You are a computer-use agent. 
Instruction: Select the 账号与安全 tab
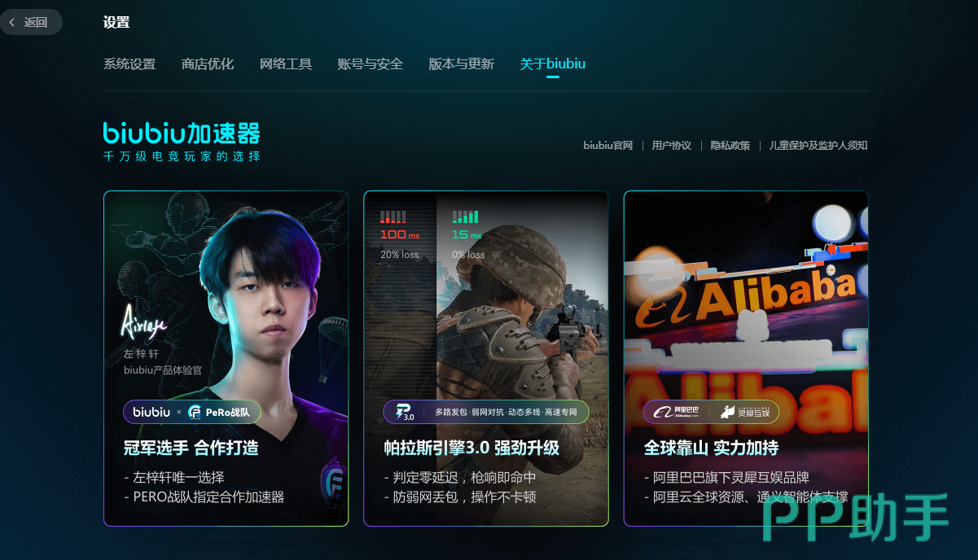click(371, 64)
